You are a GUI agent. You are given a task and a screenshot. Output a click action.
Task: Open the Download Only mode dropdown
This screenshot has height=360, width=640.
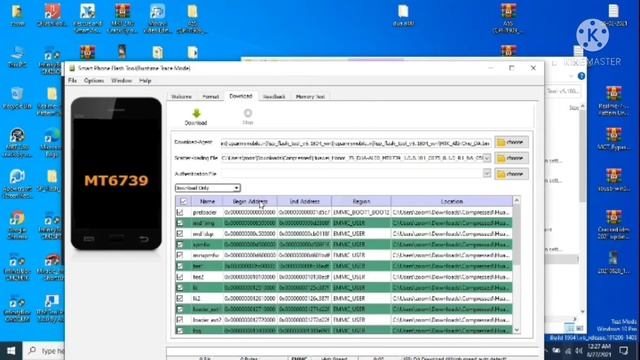pyautogui.click(x=207, y=188)
